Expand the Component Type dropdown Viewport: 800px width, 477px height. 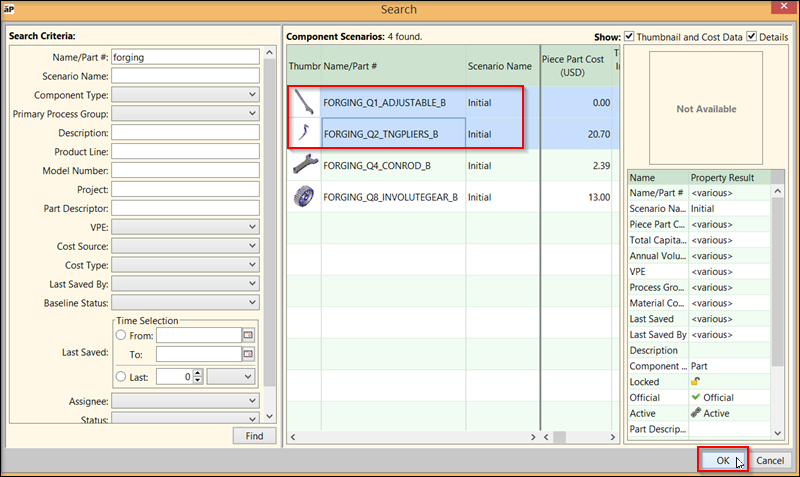(x=252, y=95)
